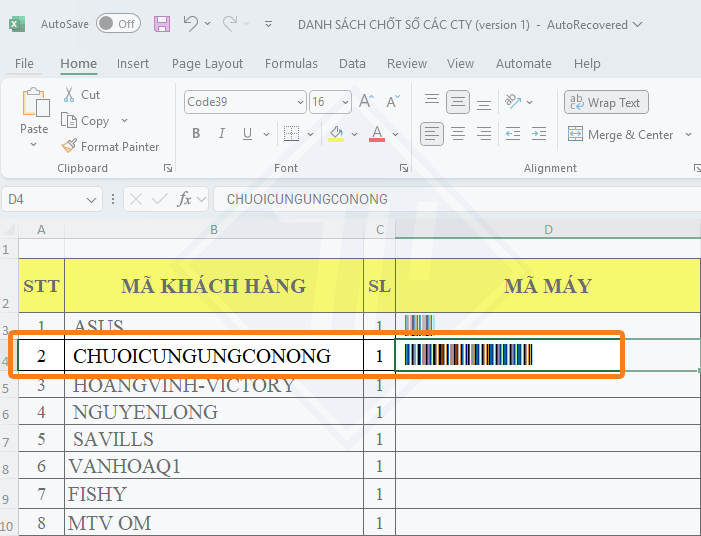
Task: Click the Cut scissors icon
Action: click(x=69, y=95)
